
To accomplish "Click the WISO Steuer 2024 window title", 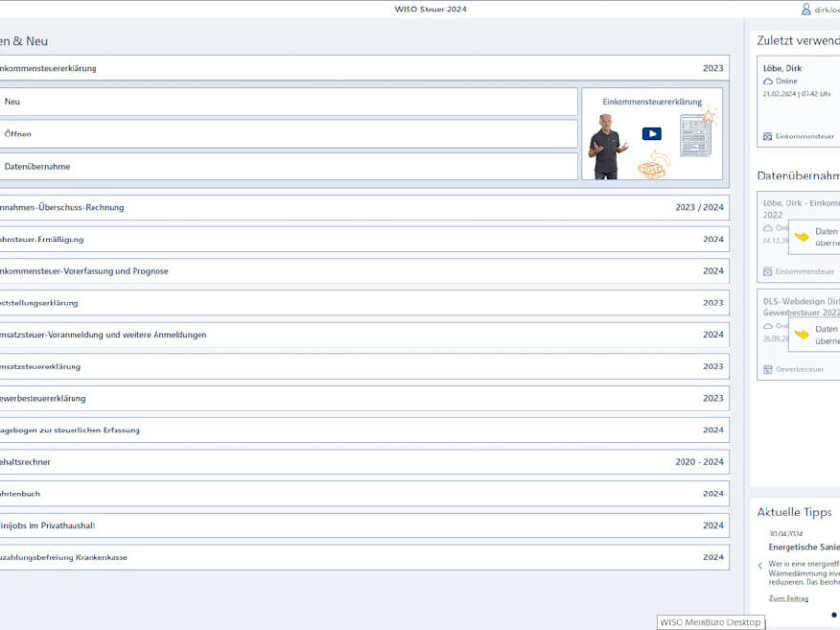I will pos(430,10).
